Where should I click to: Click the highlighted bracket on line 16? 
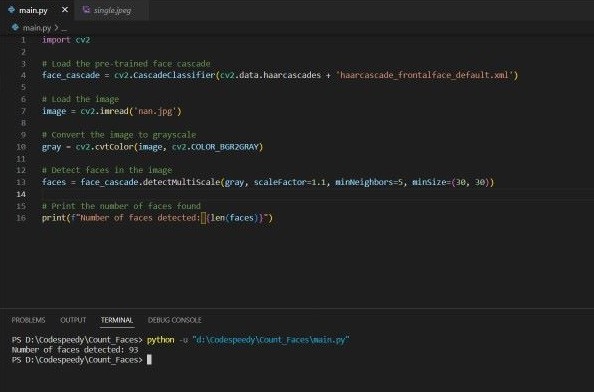pos(203,218)
